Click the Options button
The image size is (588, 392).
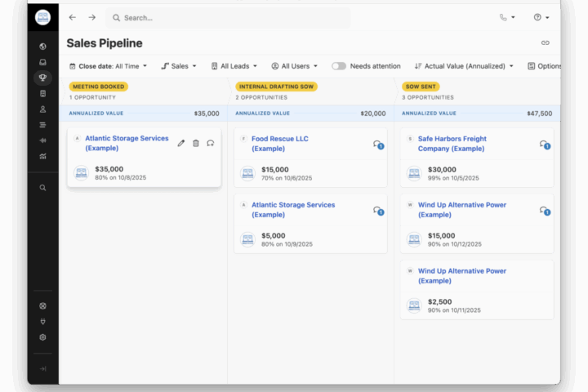[545, 66]
